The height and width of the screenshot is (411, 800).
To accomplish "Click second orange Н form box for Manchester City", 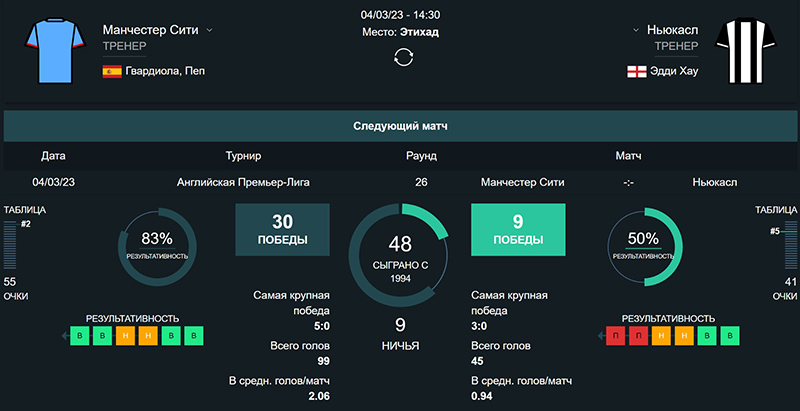I will click(148, 336).
